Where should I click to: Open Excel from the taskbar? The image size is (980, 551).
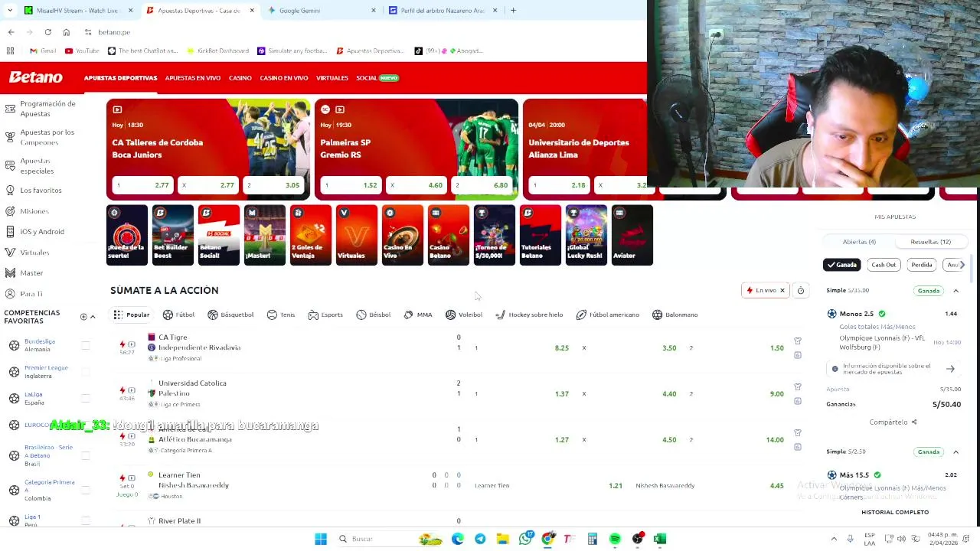(660, 539)
